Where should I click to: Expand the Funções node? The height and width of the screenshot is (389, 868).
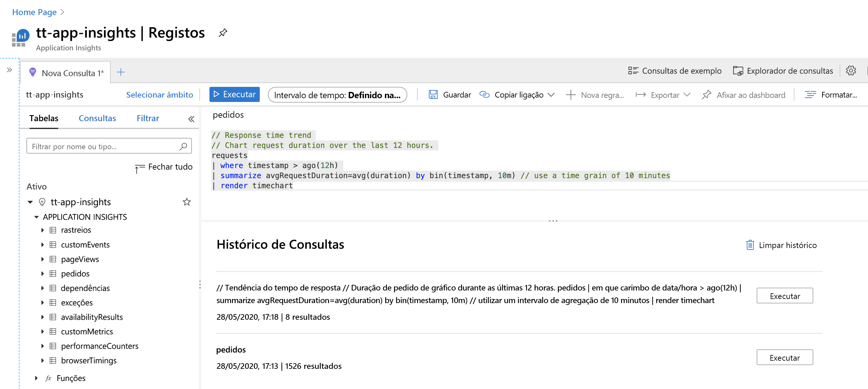pyautogui.click(x=36, y=378)
